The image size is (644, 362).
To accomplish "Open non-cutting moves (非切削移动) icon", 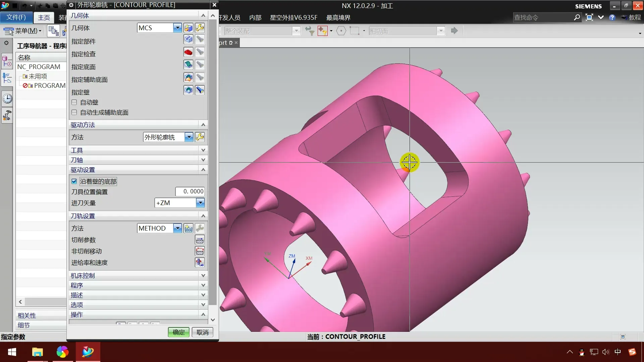I will (x=200, y=251).
